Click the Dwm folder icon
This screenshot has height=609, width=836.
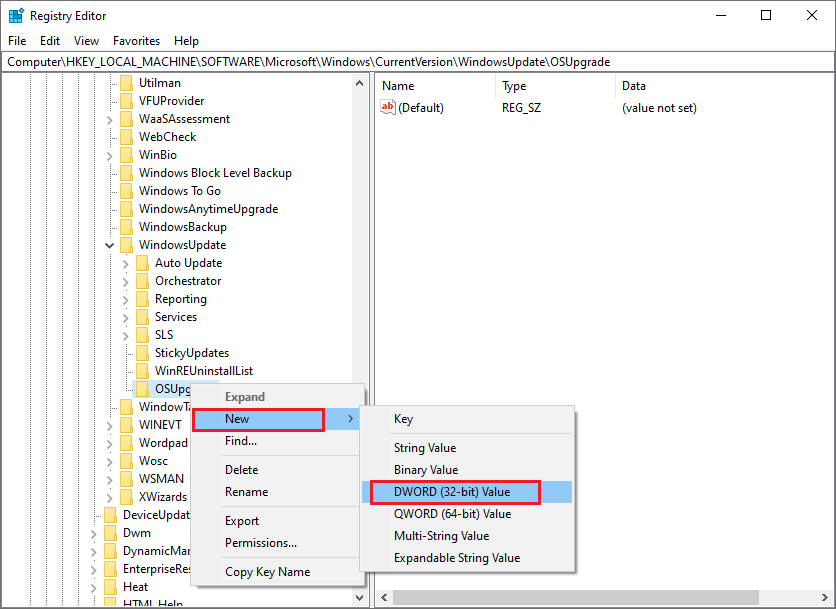pos(110,533)
